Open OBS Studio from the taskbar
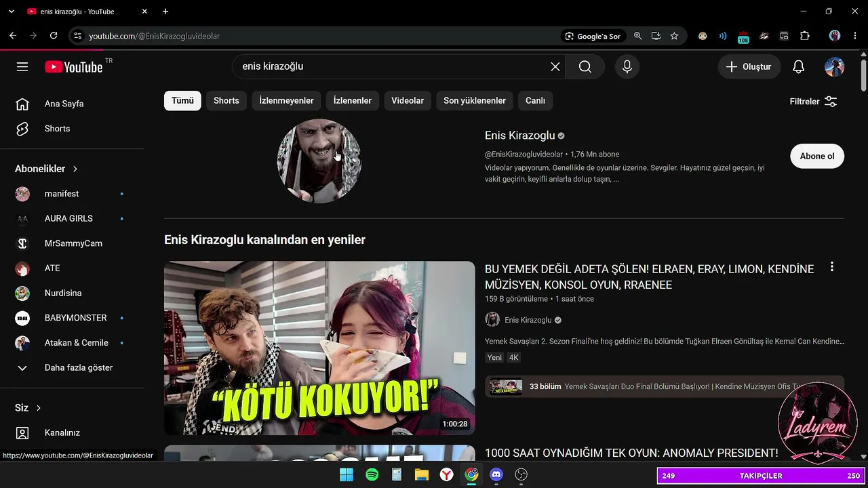This screenshot has width=868, height=488. pos(521,475)
